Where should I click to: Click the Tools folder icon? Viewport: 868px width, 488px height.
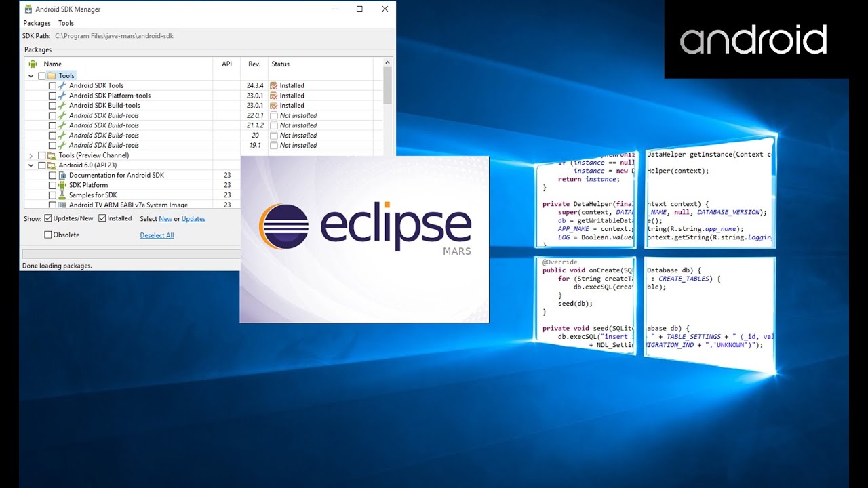click(52, 76)
